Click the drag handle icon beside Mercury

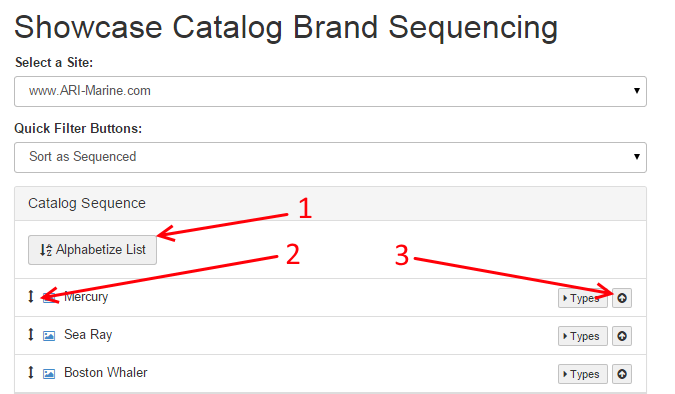pyautogui.click(x=31, y=296)
